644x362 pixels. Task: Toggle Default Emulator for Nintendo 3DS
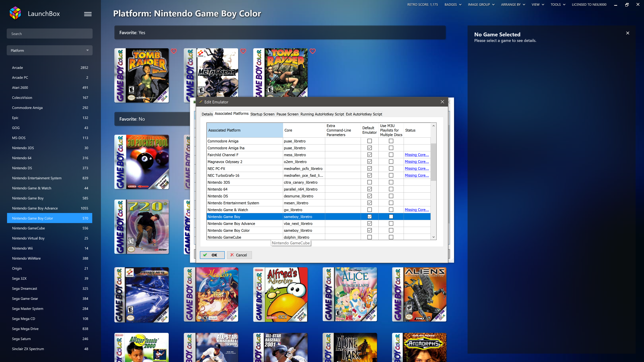[369, 182]
